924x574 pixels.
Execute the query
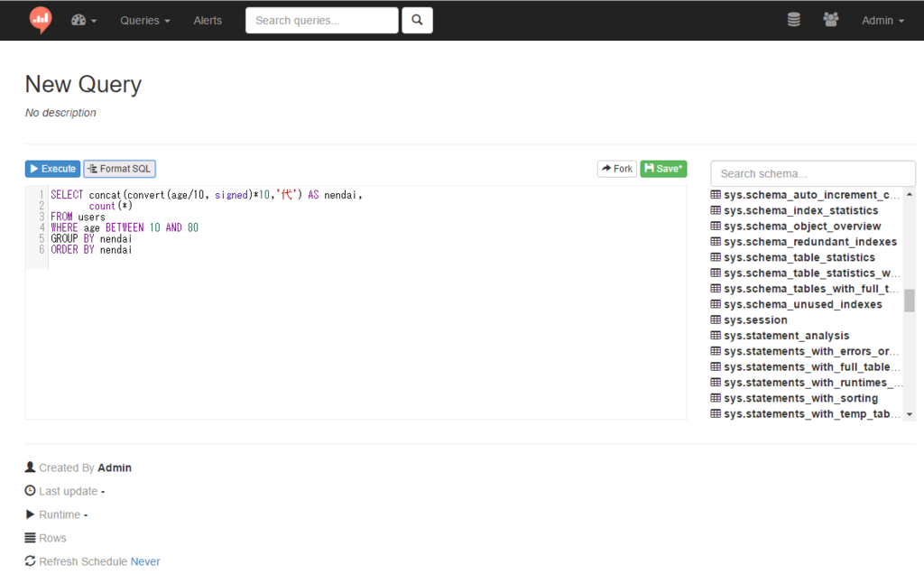pyautogui.click(x=52, y=169)
